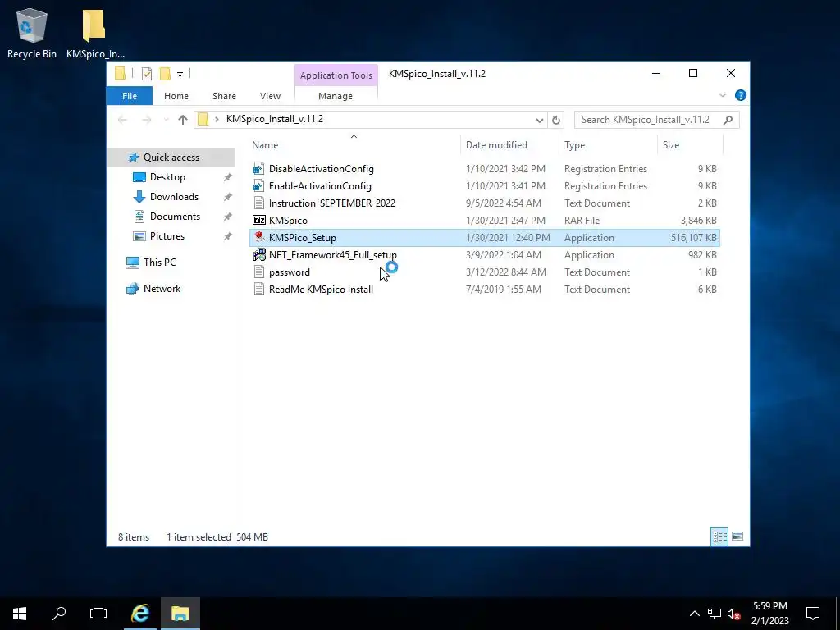The width and height of the screenshot is (840, 630).
Task: Click the pin icon beside Downloads
Action: tap(228, 197)
